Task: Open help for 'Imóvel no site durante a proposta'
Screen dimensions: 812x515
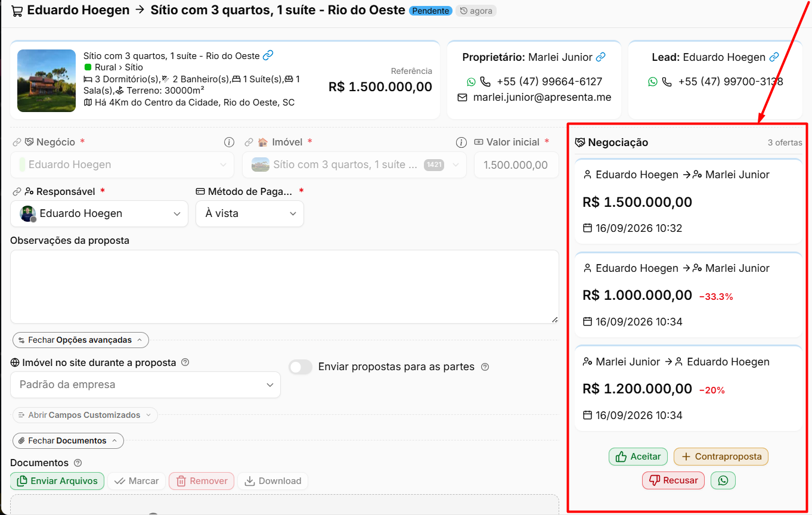Action: click(185, 362)
